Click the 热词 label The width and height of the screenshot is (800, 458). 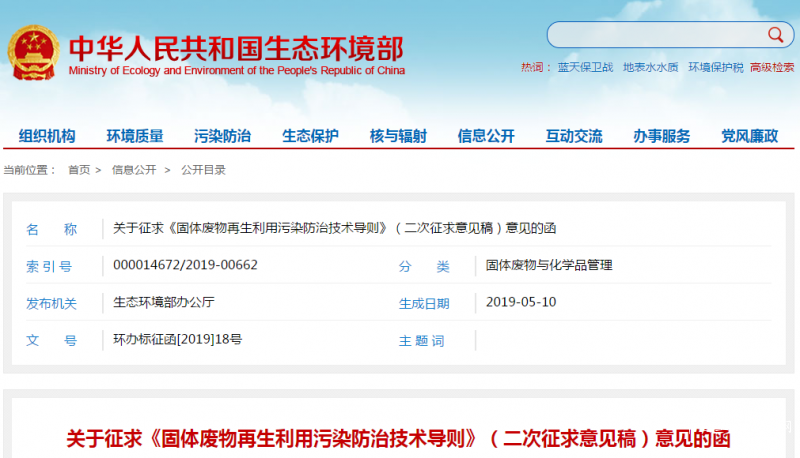click(x=536, y=67)
